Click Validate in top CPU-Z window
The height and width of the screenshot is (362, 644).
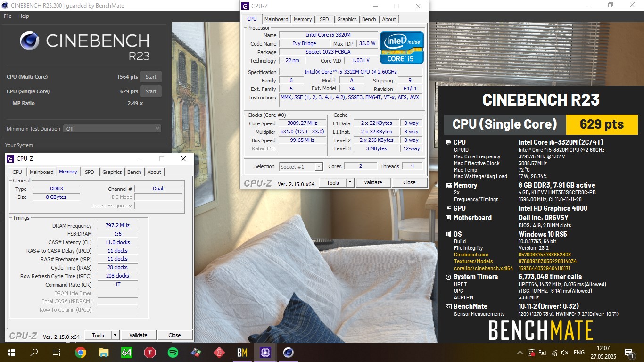pos(373,182)
